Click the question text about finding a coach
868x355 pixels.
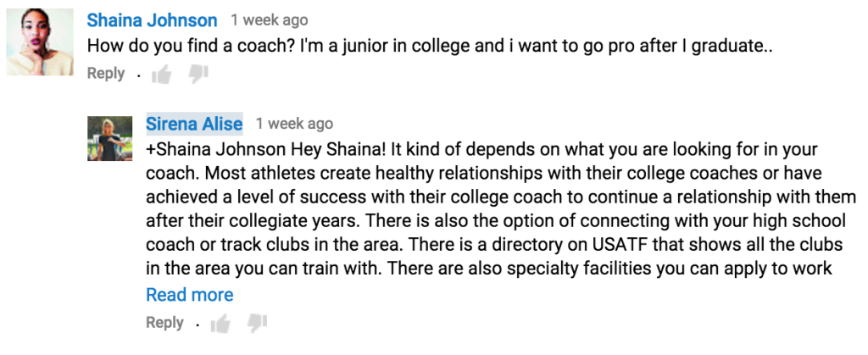coord(430,46)
